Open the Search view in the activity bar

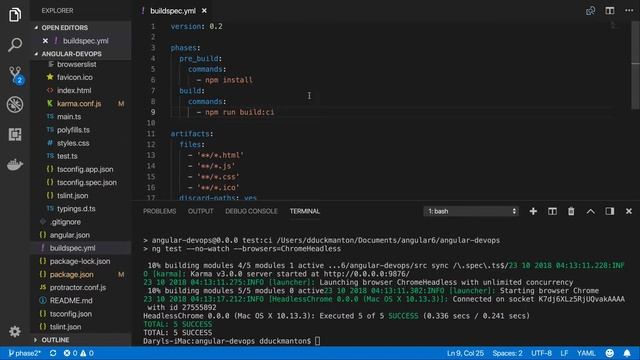(x=15, y=45)
